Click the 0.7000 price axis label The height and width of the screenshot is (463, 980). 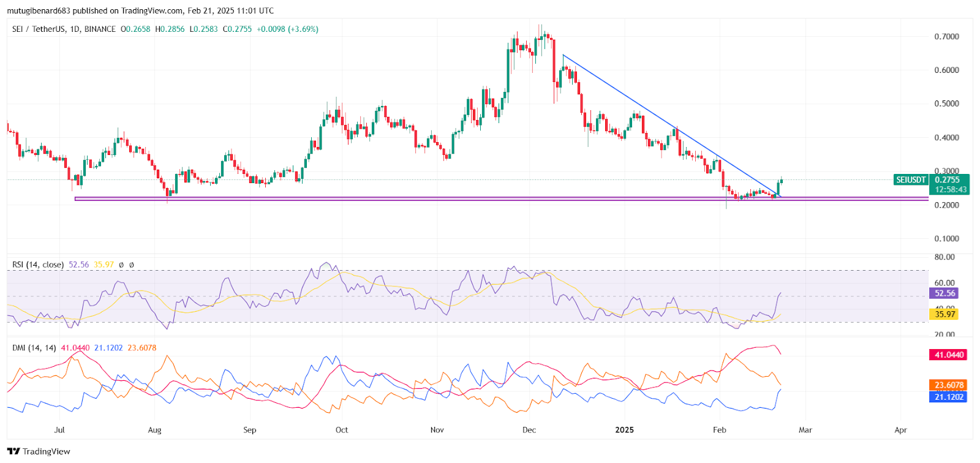tap(946, 36)
